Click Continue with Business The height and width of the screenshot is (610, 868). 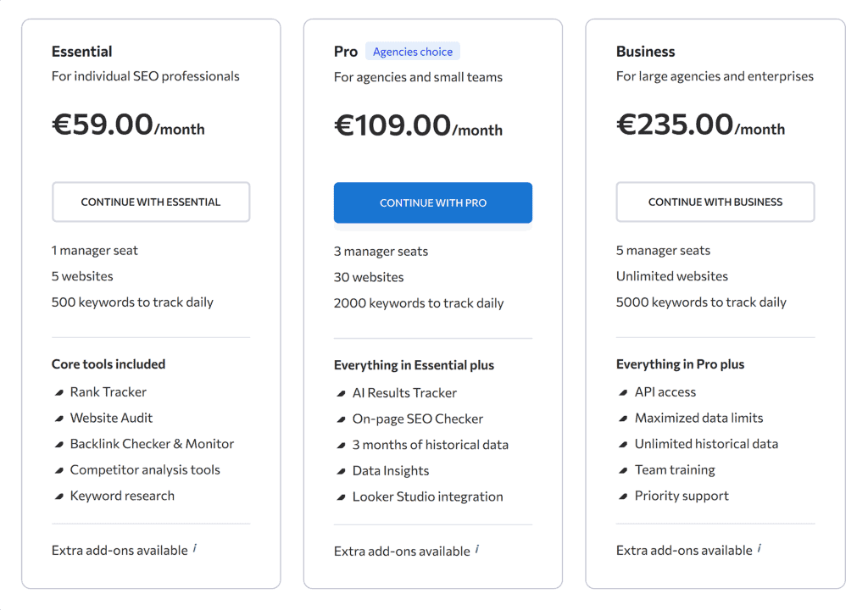tap(715, 202)
